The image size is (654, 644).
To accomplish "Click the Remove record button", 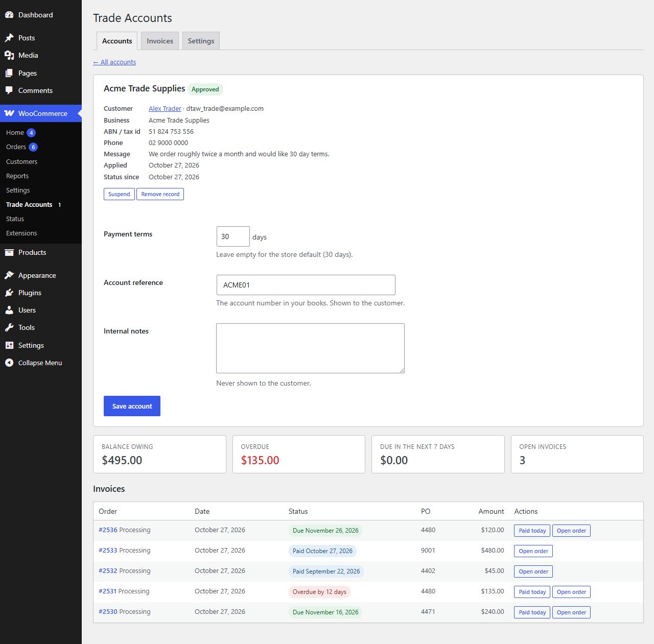I will pos(160,194).
